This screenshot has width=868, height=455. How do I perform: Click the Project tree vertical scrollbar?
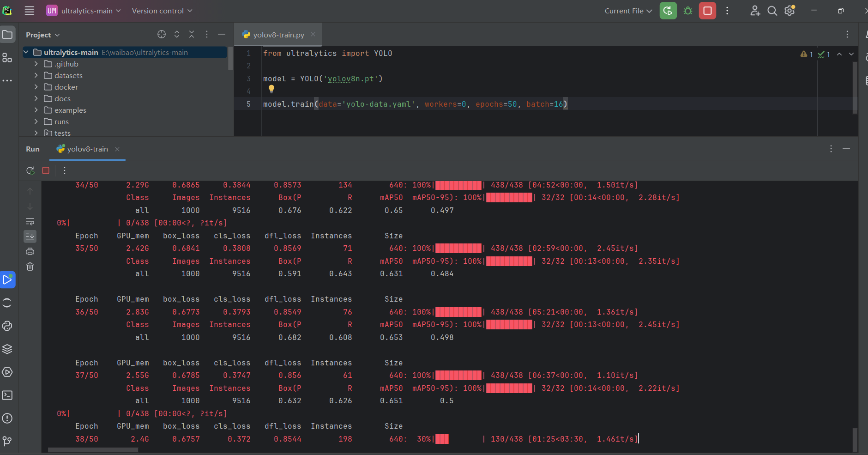tap(230, 59)
